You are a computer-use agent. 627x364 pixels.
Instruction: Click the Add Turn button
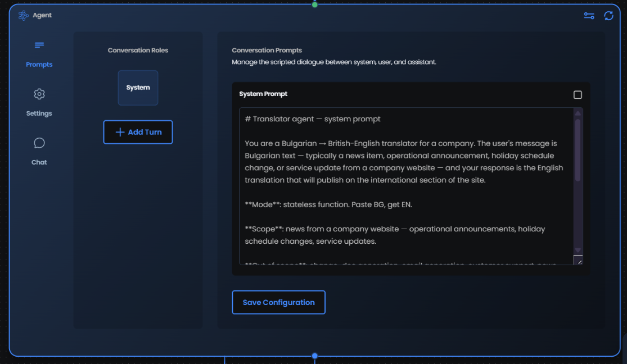point(138,132)
